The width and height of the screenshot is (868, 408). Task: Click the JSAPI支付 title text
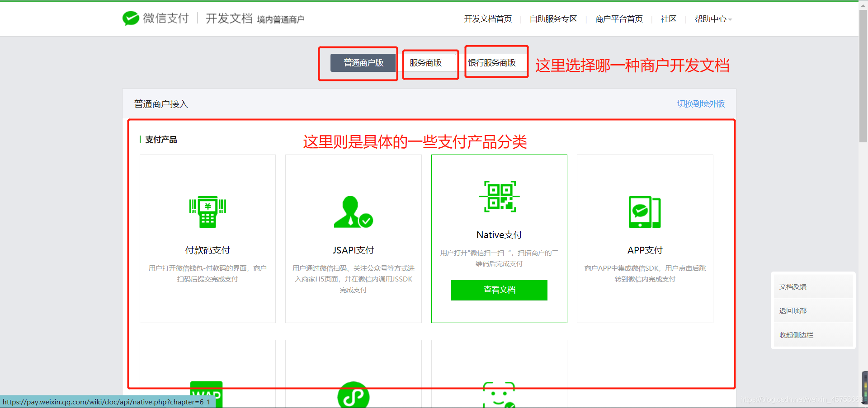click(354, 250)
